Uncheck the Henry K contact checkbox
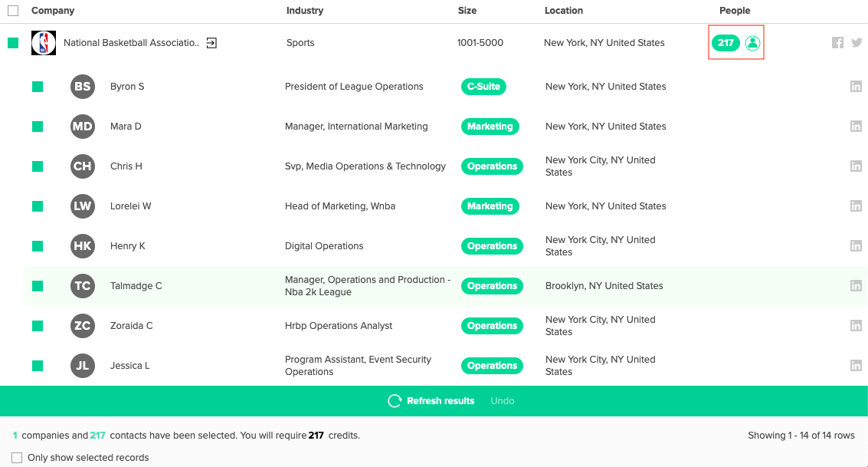 (38, 246)
